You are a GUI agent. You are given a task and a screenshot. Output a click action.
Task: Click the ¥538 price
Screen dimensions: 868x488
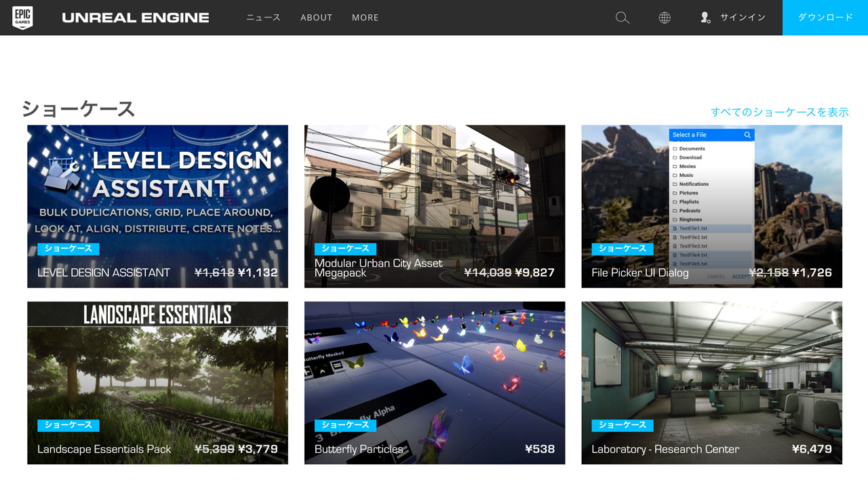(540, 449)
